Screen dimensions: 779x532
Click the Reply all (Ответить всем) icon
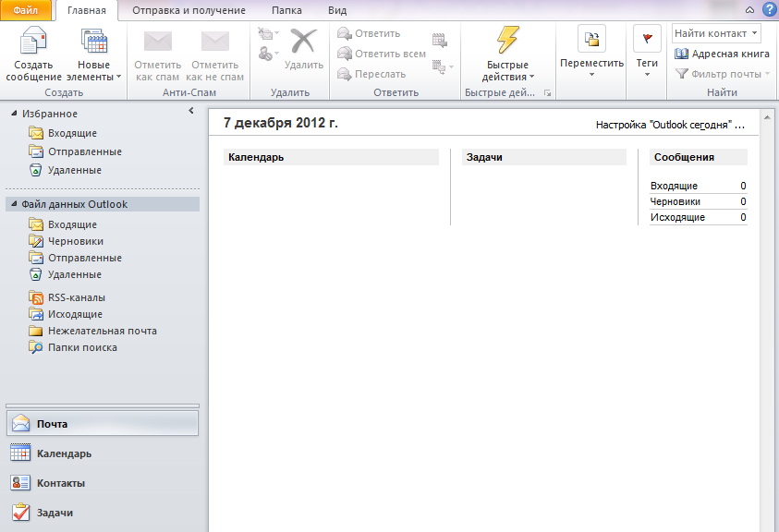point(345,54)
